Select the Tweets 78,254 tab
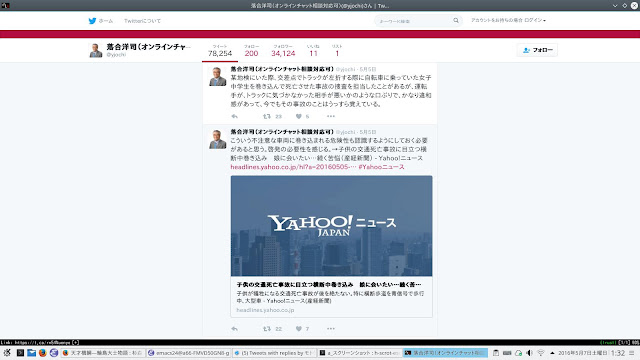The width and height of the screenshot is (640, 360). (220, 51)
